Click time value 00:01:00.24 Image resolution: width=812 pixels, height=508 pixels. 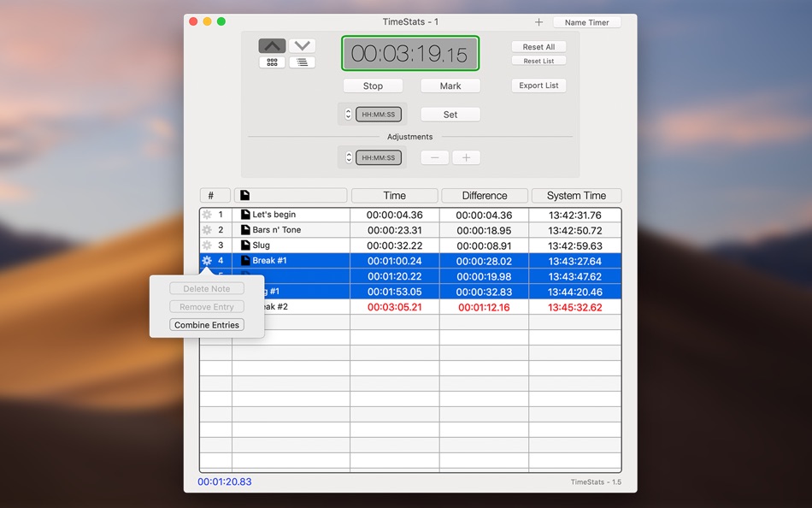(x=395, y=261)
